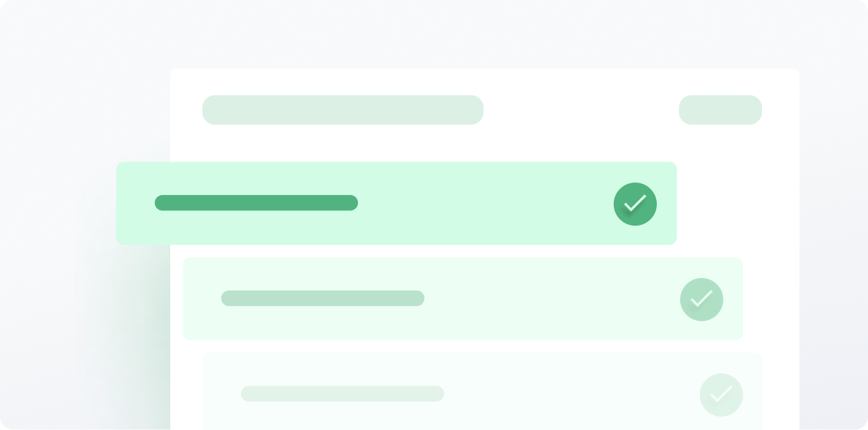
Task: Click white panel area right of top card
Action: pos(737,203)
